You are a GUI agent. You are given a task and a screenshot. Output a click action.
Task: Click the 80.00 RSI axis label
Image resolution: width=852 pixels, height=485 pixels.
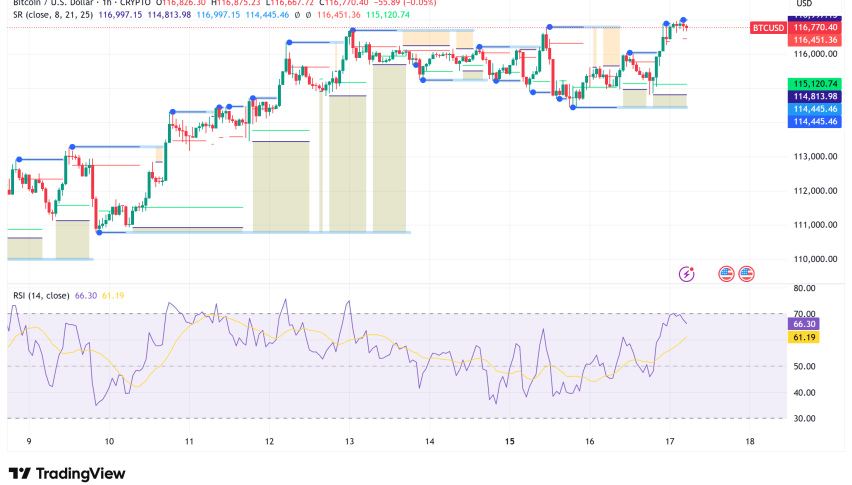tap(805, 288)
